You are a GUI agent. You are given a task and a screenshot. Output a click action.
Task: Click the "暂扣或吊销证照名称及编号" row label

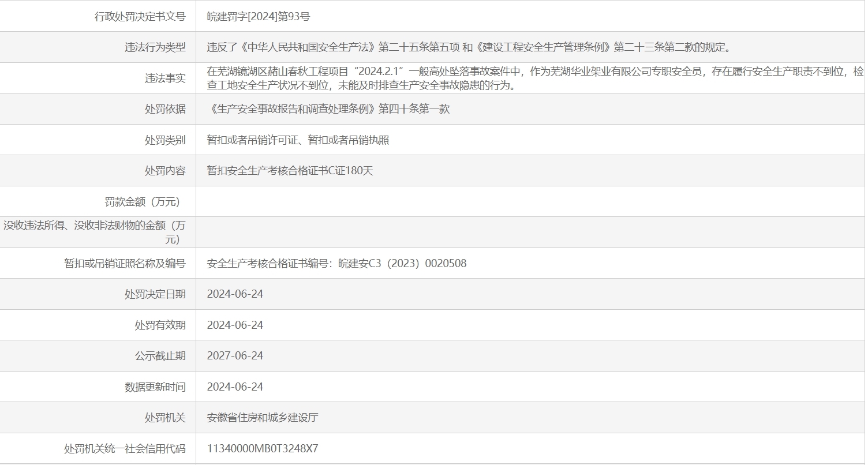tap(125, 263)
